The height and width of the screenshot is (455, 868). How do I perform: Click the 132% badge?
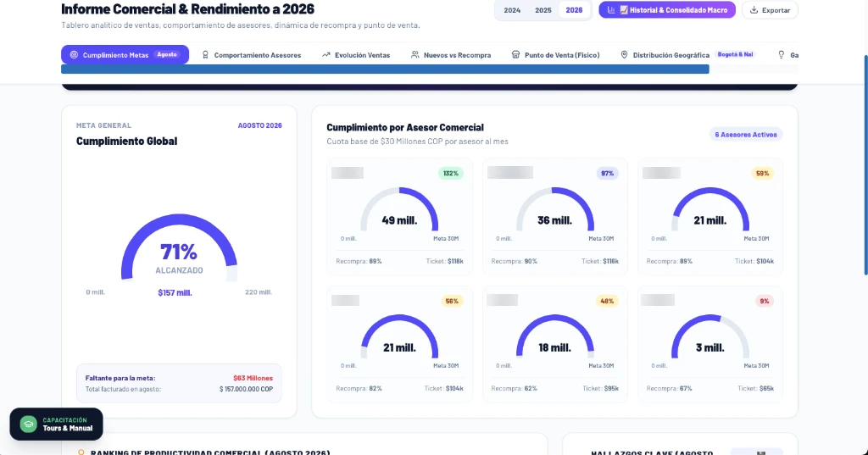451,173
